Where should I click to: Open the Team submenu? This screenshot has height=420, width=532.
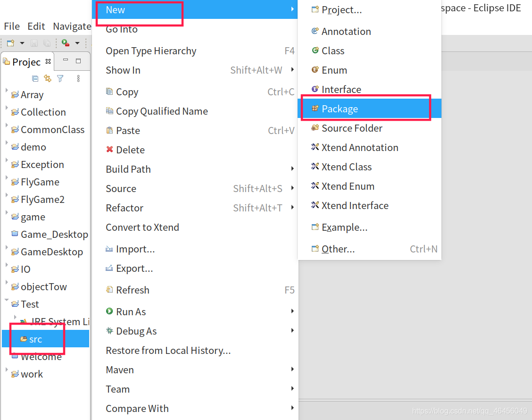[x=195, y=389]
